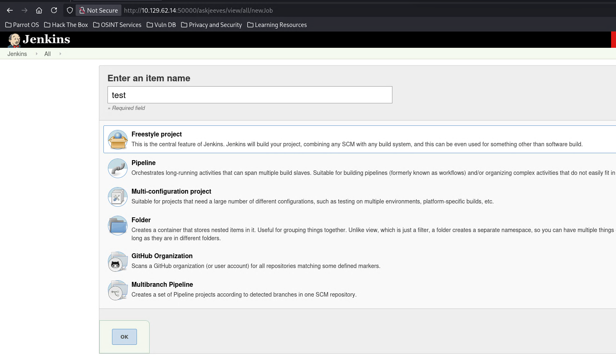This screenshot has width=616, height=364.
Task: Choose the GitHub Organization title
Action: [x=162, y=256]
